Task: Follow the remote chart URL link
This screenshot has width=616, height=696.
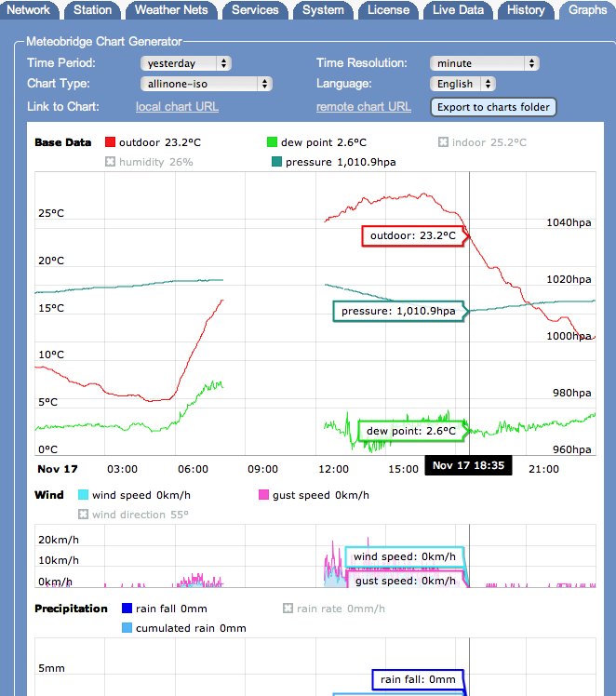Action: click(364, 107)
